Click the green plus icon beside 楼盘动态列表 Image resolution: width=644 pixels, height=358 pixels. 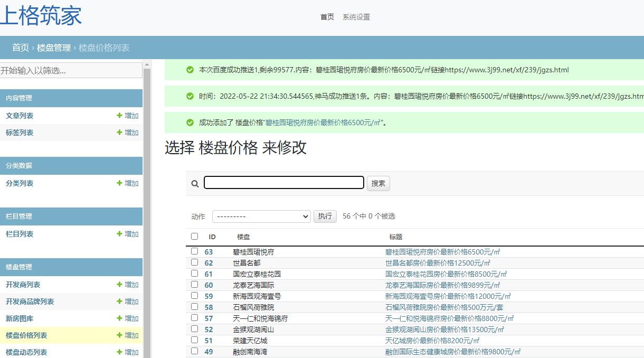120,352
